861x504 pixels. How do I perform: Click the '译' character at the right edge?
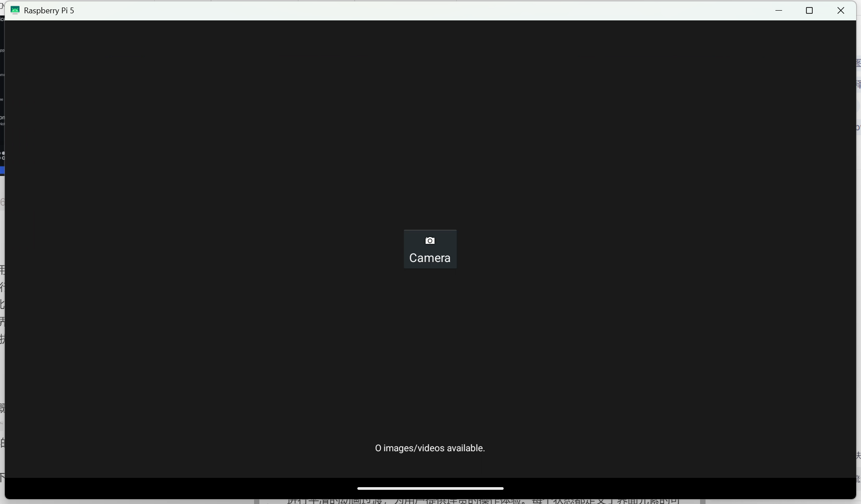tap(858, 84)
